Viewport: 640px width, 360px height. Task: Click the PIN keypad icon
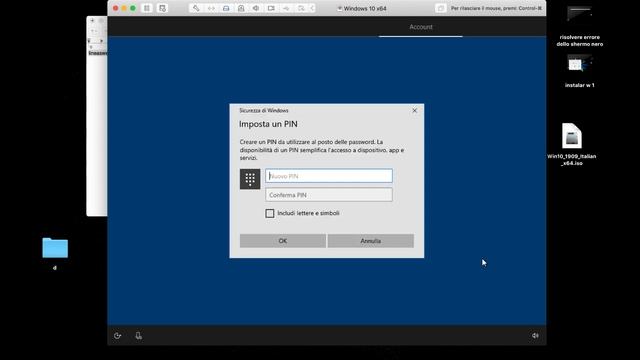coord(250,179)
